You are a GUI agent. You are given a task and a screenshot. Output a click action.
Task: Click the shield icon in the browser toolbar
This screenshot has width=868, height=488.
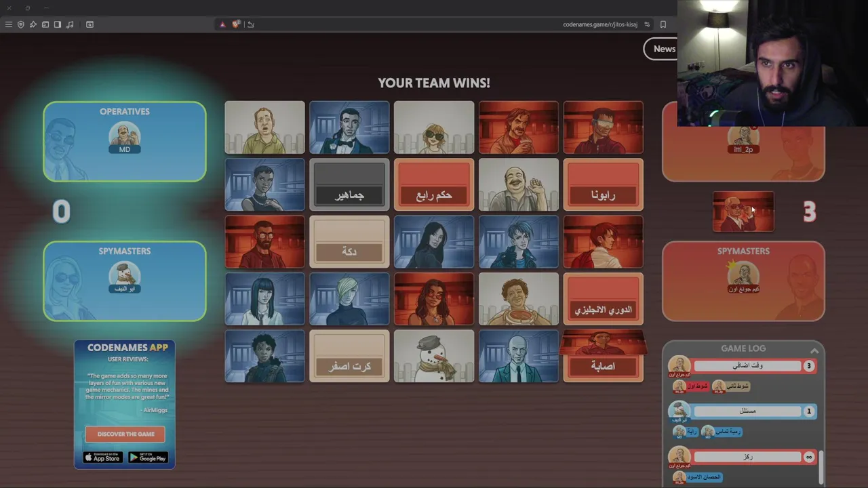tap(21, 24)
